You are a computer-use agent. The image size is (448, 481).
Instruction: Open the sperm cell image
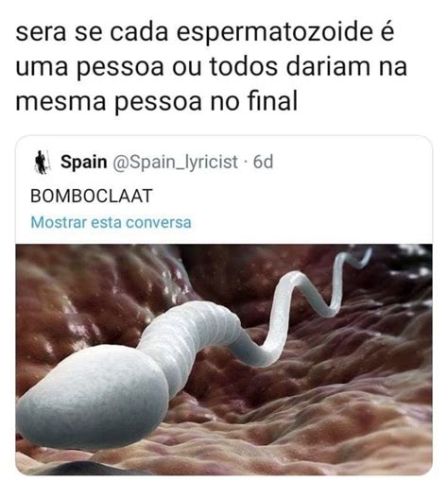224,359
